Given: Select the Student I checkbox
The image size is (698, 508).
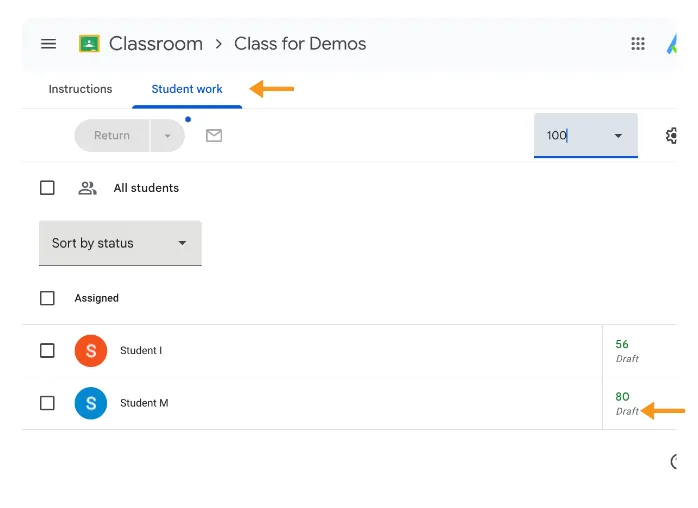Looking at the screenshot, I should click(47, 351).
